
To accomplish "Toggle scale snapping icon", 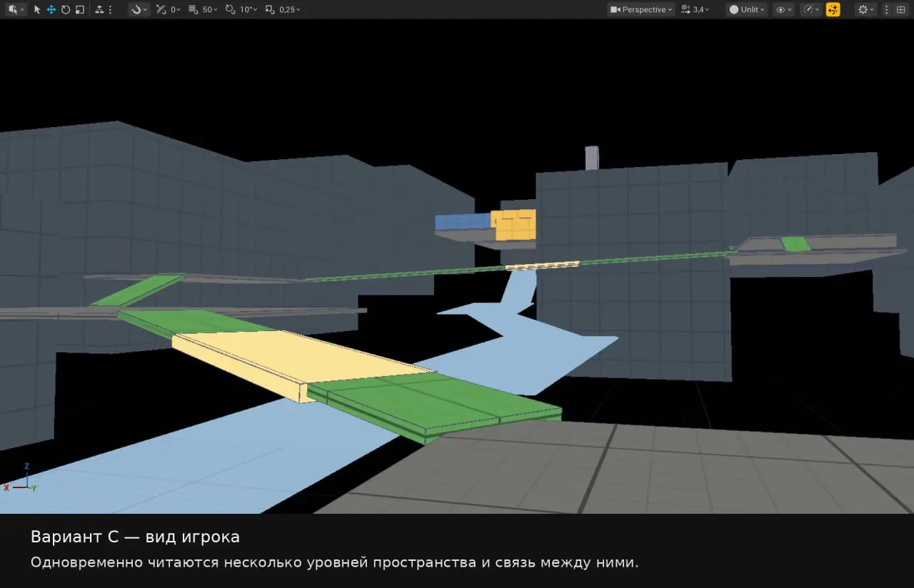I will tap(269, 10).
